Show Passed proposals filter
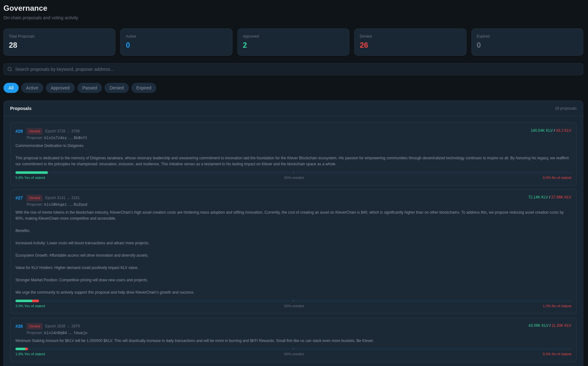 pos(89,88)
